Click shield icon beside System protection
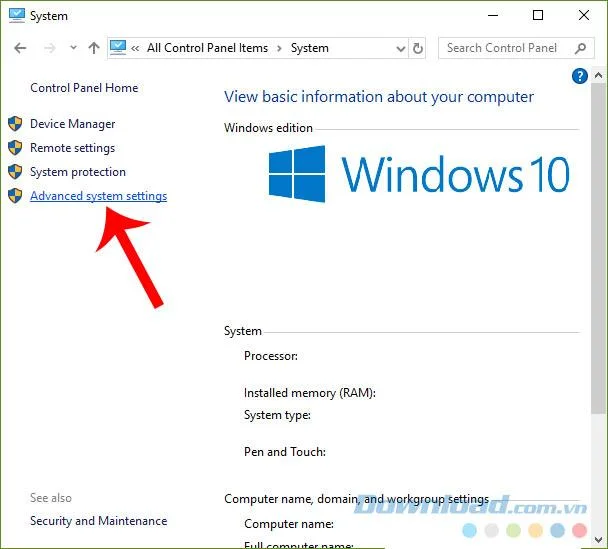The width and height of the screenshot is (608, 549). (15, 172)
